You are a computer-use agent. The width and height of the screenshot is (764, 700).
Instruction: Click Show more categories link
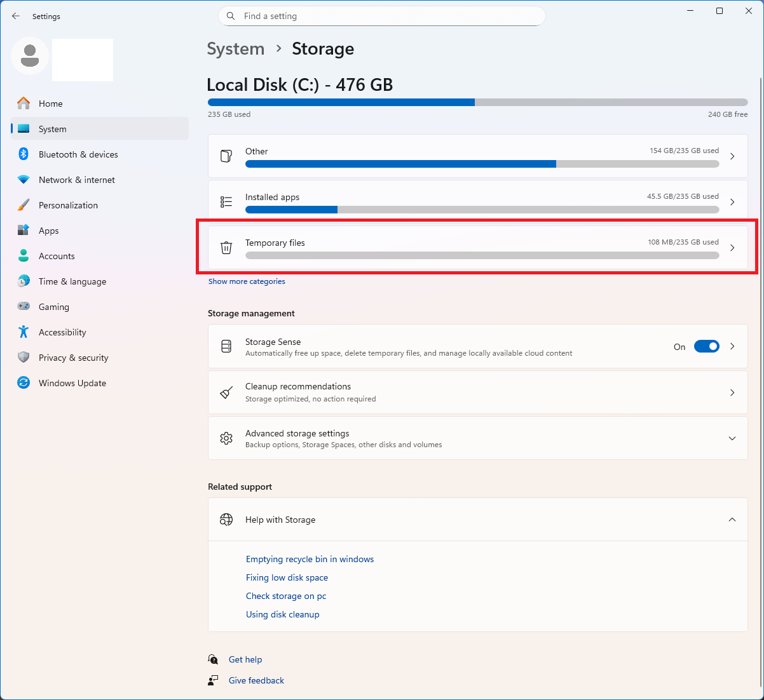[x=247, y=281]
